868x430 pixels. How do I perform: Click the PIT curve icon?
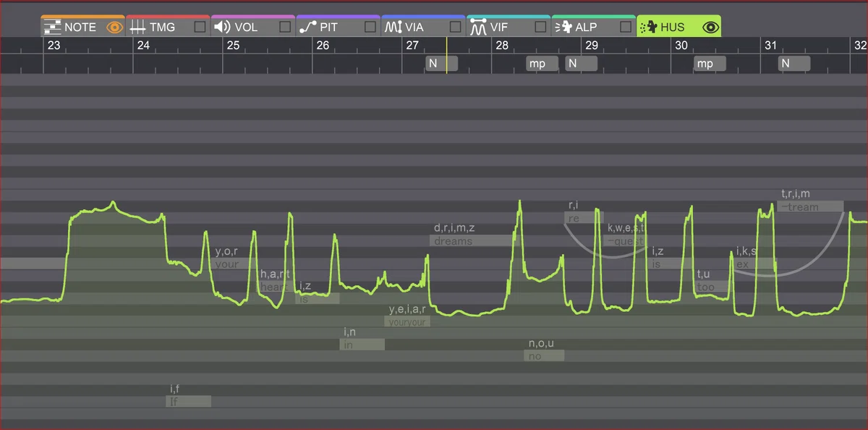(307, 28)
